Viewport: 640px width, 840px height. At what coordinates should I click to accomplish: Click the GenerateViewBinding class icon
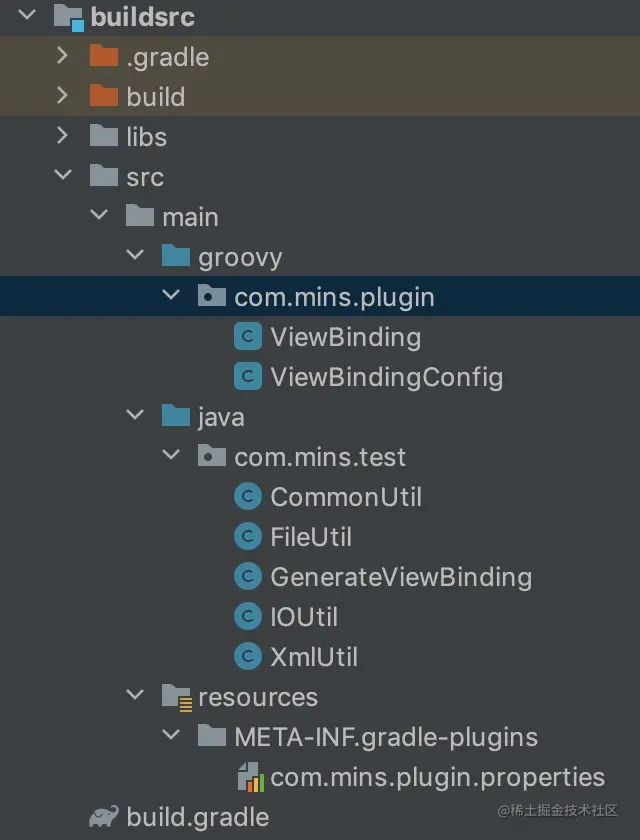[247, 577]
